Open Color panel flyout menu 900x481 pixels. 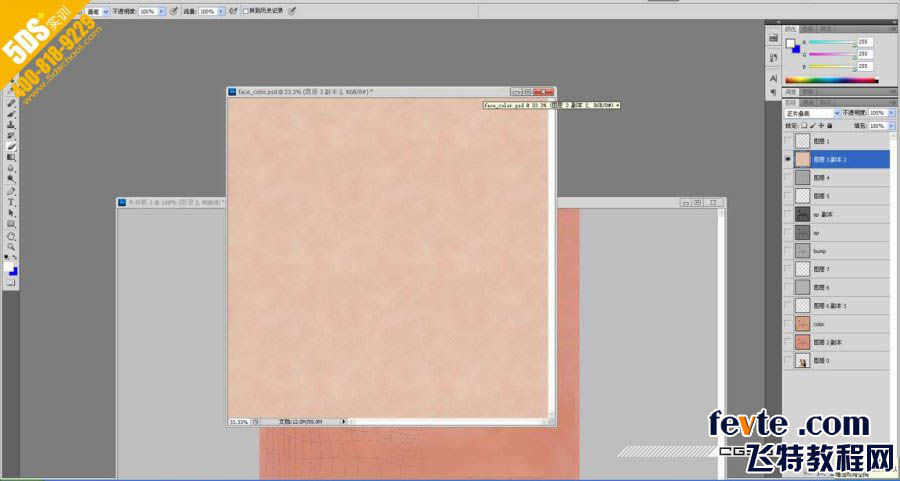point(894,29)
